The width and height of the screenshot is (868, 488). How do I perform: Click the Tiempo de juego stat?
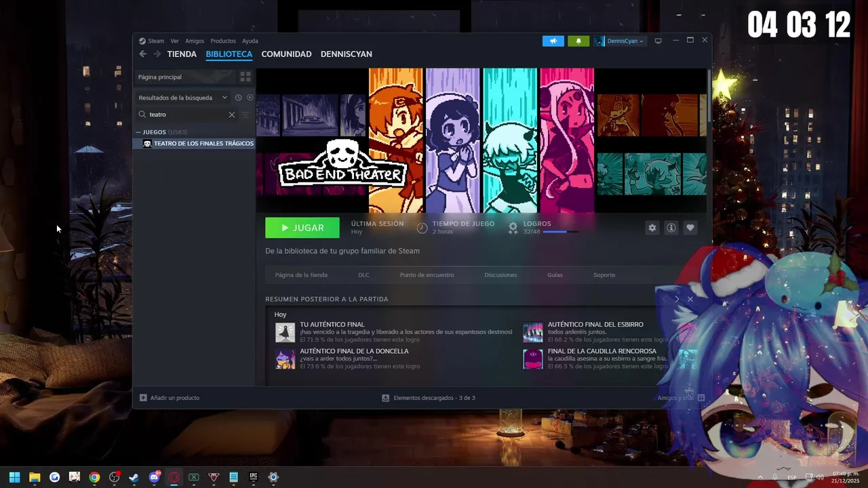456,228
